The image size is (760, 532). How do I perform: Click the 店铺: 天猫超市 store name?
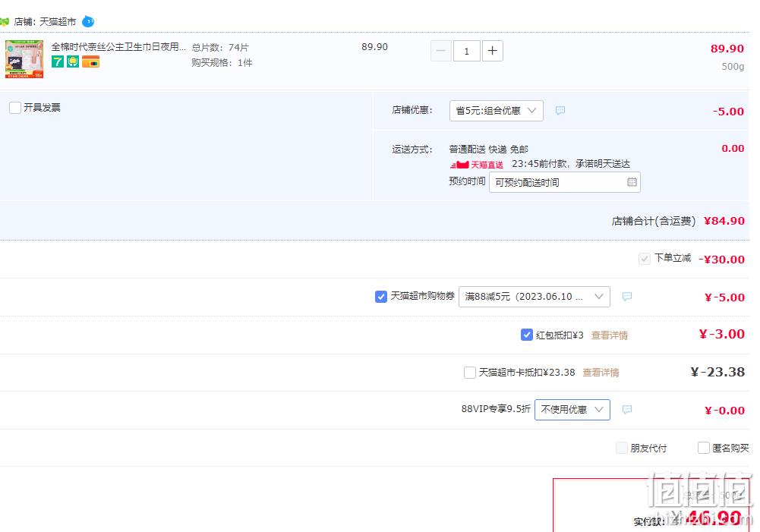pos(45,22)
